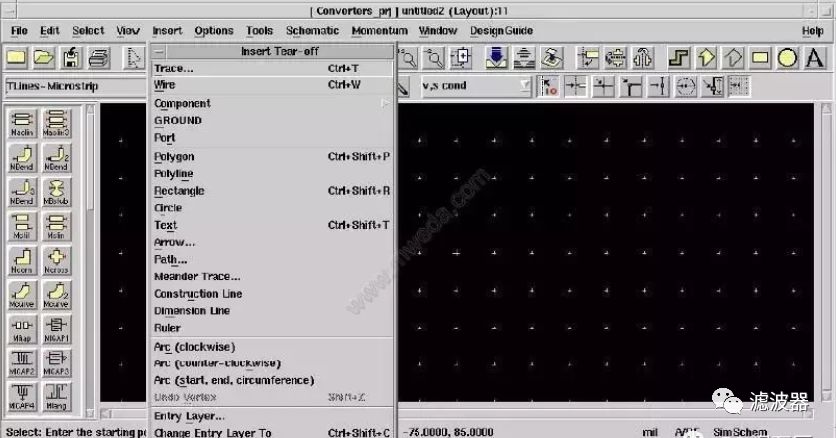This screenshot has width=836, height=438.
Task: Choose Dimension Line in the Insert menu
Action: pos(272,311)
